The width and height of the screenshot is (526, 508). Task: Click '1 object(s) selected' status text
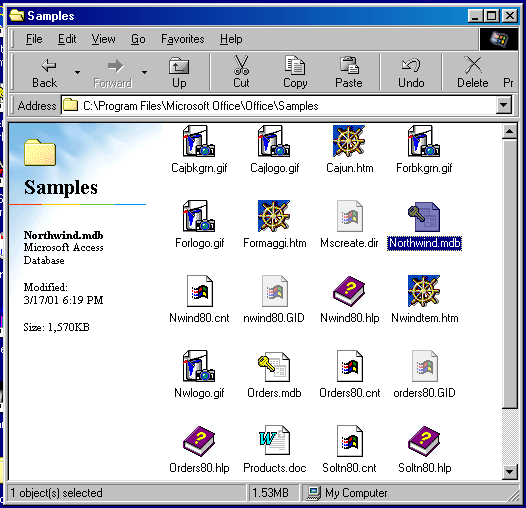tap(56, 493)
